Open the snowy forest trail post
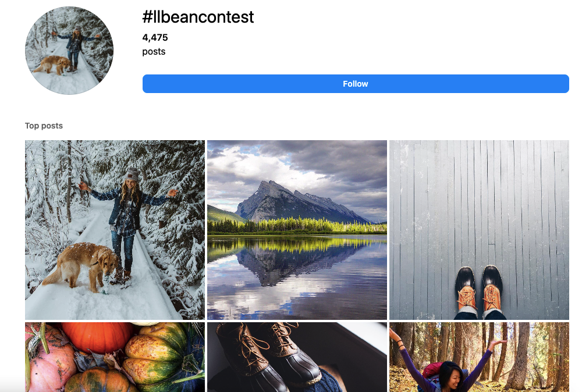This screenshot has width=582, height=392. pyautogui.click(x=115, y=230)
